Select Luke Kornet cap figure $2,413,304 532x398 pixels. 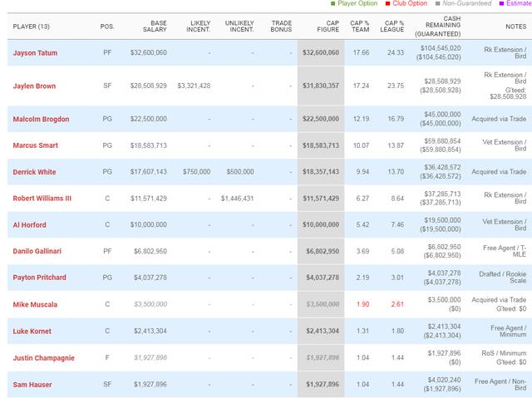point(323,331)
